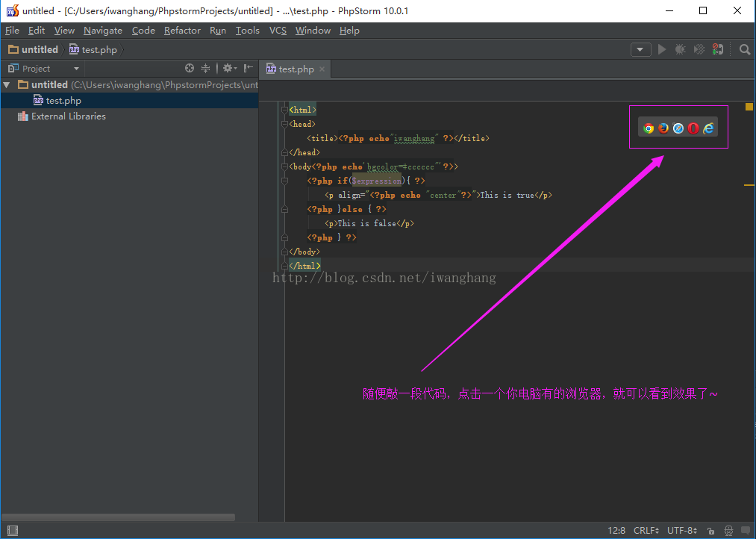Open Search Everywhere magnifier
Image resolution: width=756 pixels, height=539 pixels.
[744, 49]
